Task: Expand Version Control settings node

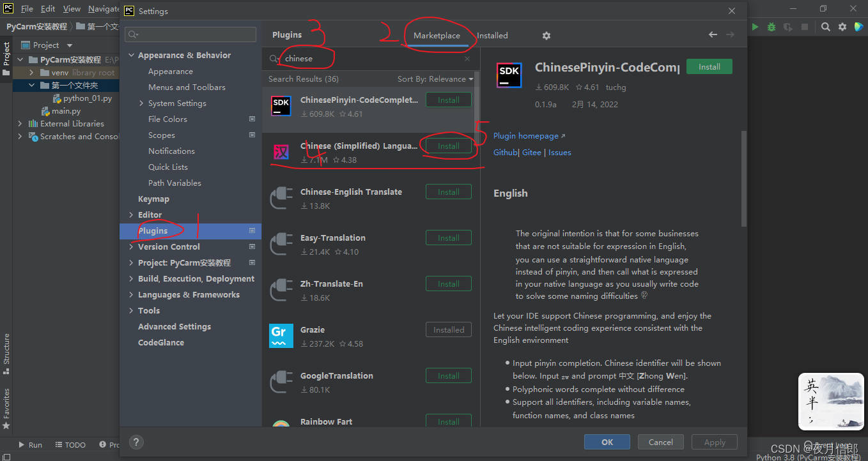Action: click(x=132, y=247)
